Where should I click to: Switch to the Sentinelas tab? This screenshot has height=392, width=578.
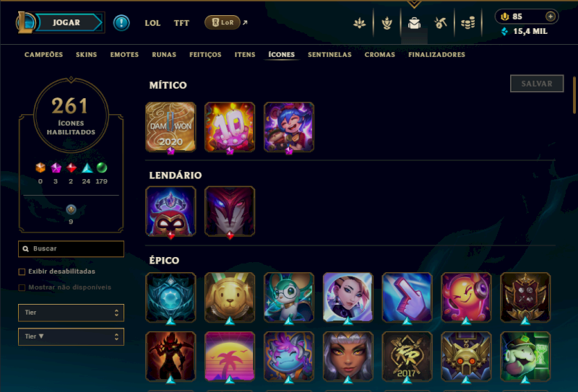pos(329,55)
